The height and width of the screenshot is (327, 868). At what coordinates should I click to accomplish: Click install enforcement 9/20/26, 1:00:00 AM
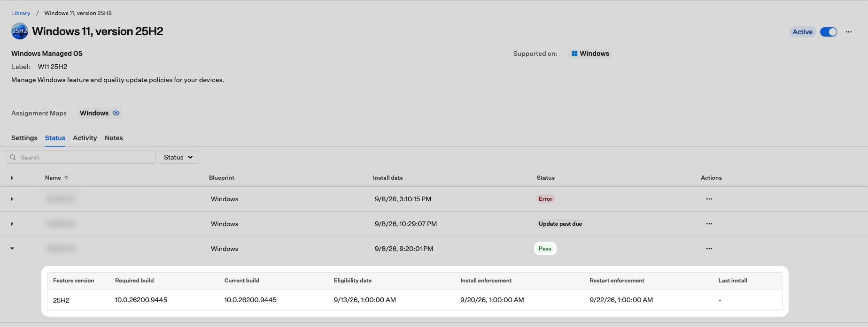coord(492,300)
